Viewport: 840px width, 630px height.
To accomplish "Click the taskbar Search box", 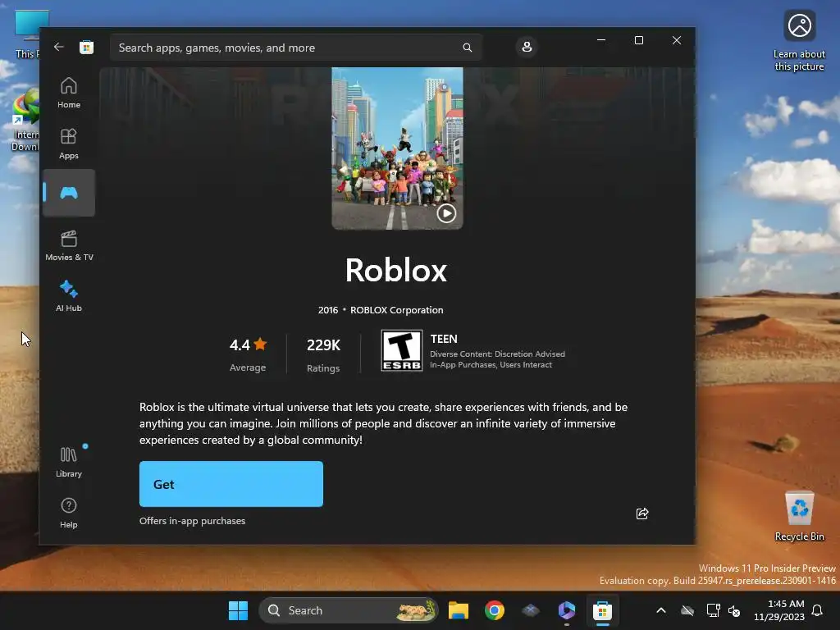I will [348, 610].
